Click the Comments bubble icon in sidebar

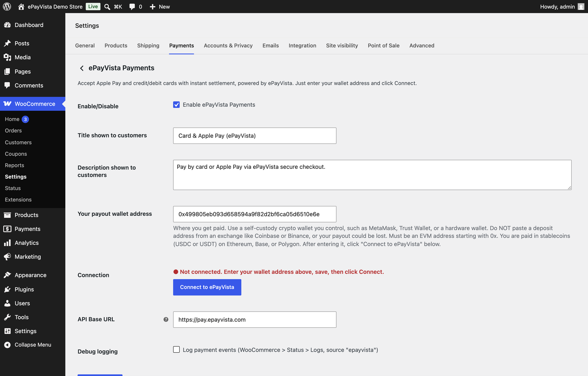click(x=7, y=85)
